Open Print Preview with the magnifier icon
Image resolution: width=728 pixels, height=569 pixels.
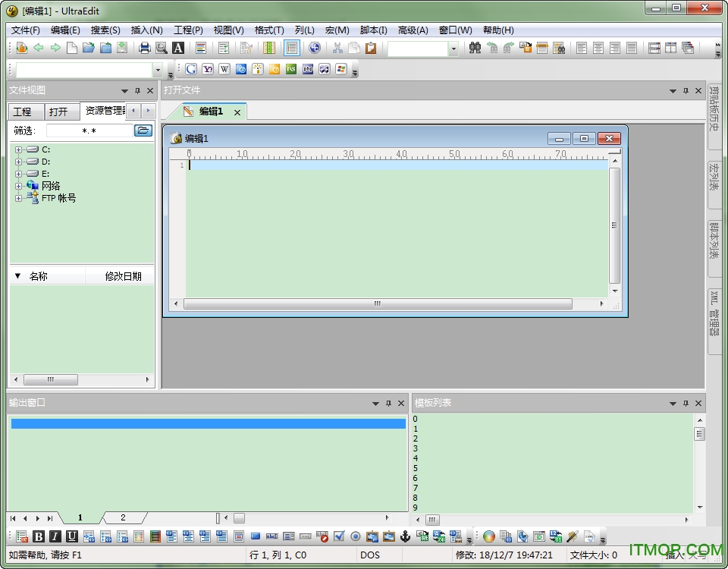coord(161,48)
